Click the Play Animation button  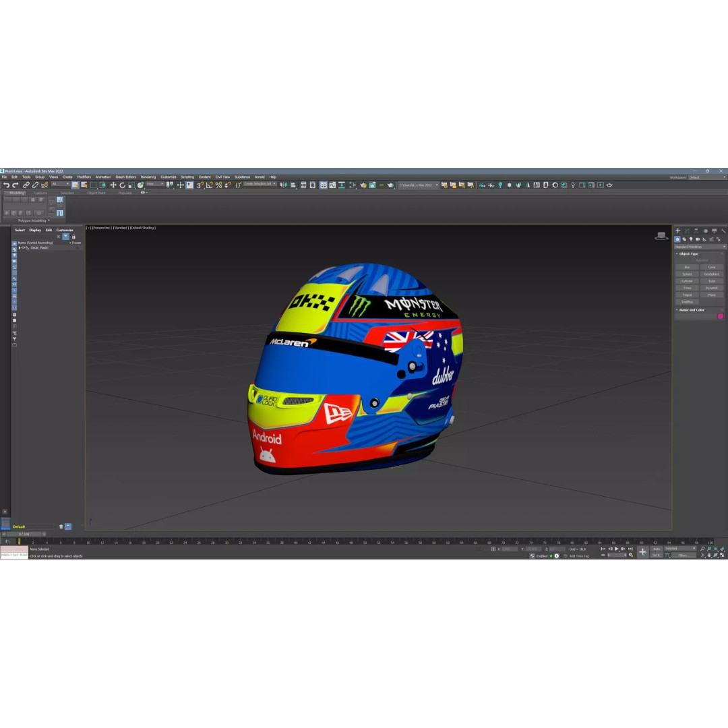617,549
